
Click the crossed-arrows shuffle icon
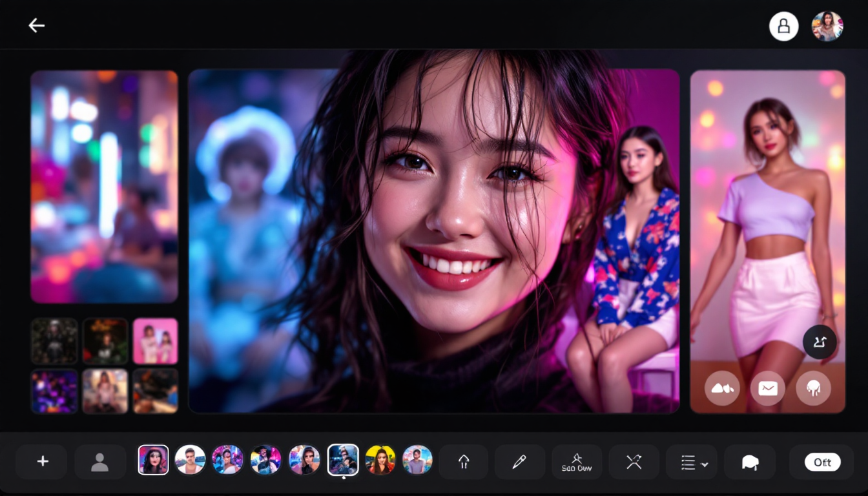pyautogui.click(x=634, y=462)
